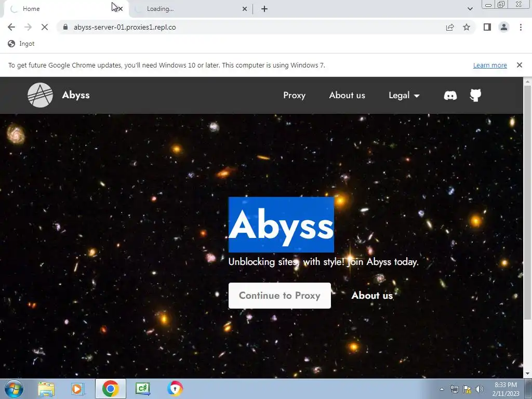This screenshot has height=399, width=532.
Task: Open the tab search chevron
Action: point(470,9)
